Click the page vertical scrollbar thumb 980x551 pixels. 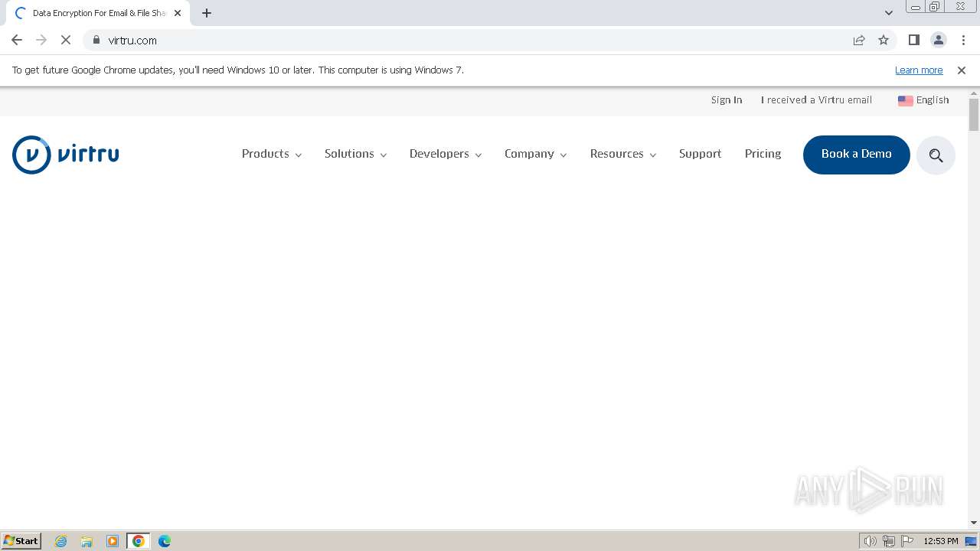pyautogui.click(x=974, y=115)
